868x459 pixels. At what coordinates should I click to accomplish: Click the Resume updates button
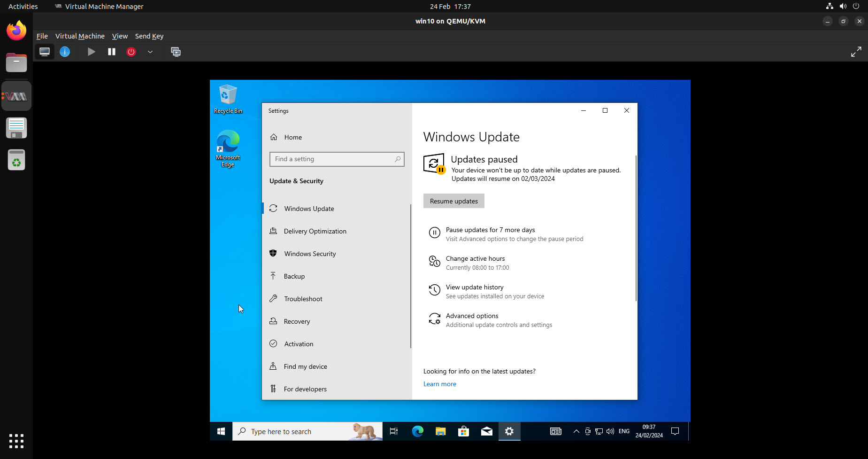453,201
